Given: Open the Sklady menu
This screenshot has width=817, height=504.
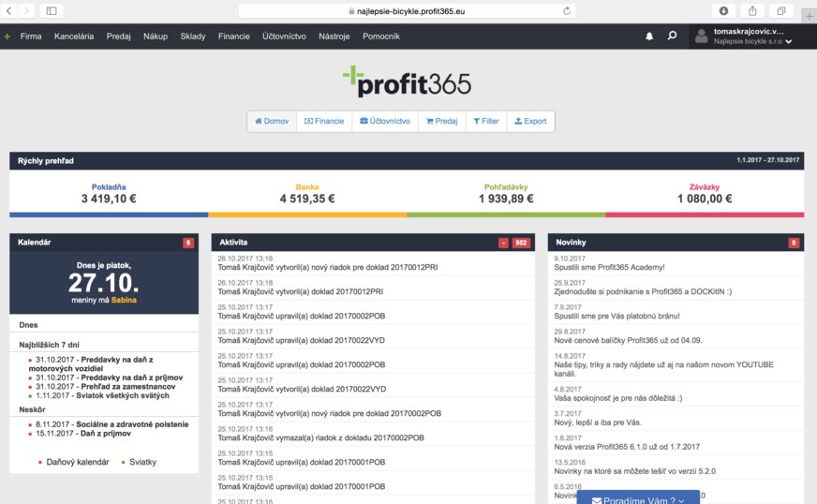Looking at the screenshot, I should 192,37.
